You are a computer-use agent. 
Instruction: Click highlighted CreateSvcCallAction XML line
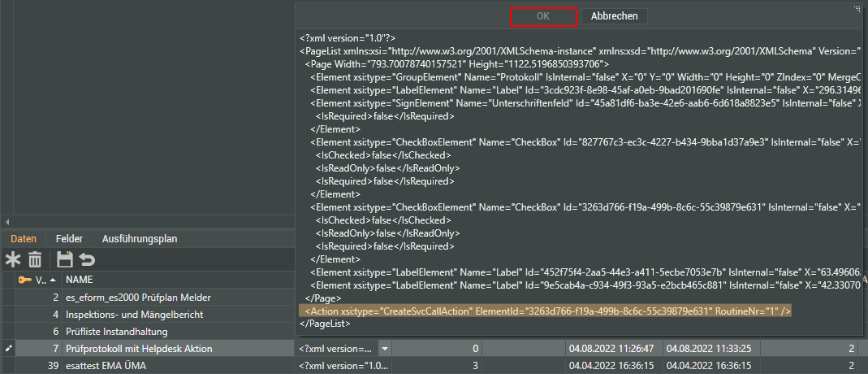tap(546, 312)
